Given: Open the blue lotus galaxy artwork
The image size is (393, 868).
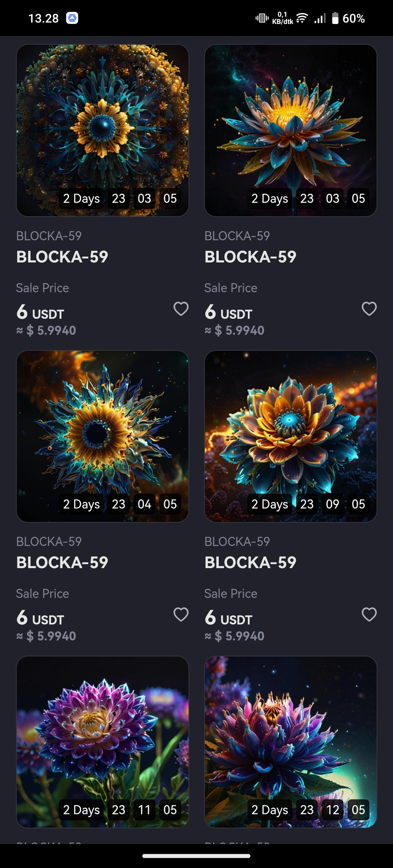Looking at the screenshot, I should pos(291,130).
